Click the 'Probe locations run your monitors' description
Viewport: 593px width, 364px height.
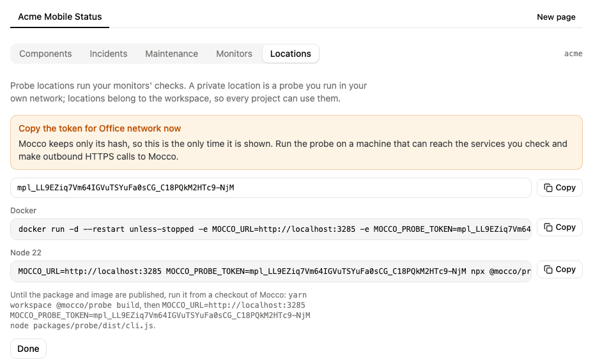point(189,92)
